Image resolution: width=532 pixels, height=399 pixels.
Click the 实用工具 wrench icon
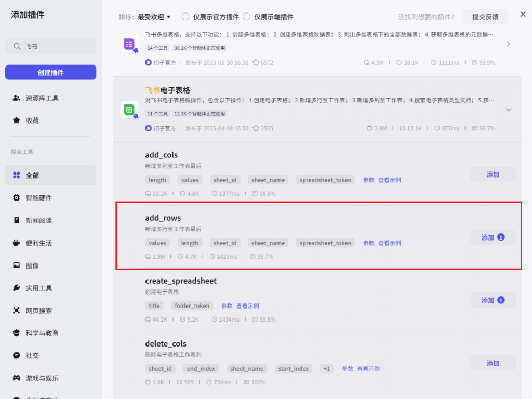click(16, 288)
